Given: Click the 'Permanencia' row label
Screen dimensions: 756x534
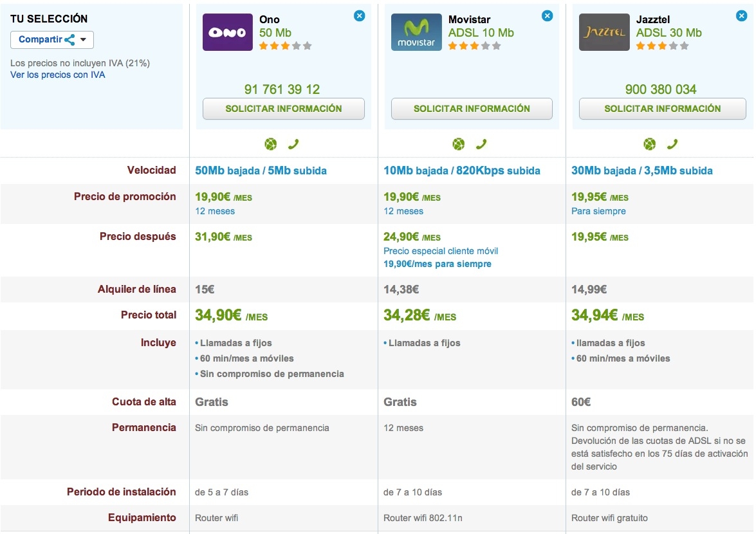Looking at the screenshot, I should [x=143, y=428].
